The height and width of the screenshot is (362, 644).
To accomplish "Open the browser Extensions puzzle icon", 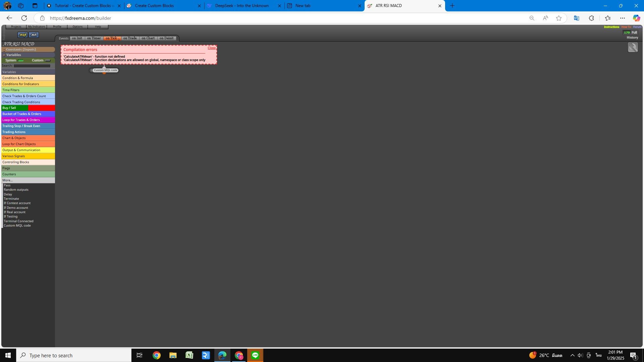I will 591,18.
